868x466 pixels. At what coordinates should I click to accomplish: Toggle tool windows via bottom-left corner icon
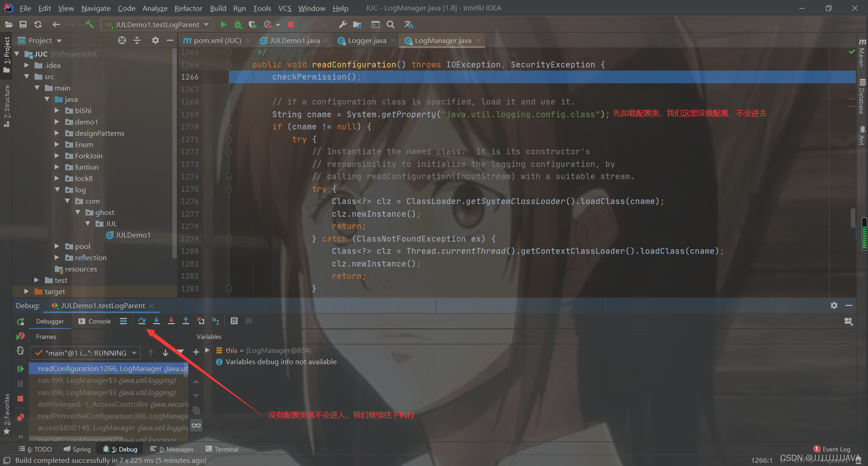[7, 460]
